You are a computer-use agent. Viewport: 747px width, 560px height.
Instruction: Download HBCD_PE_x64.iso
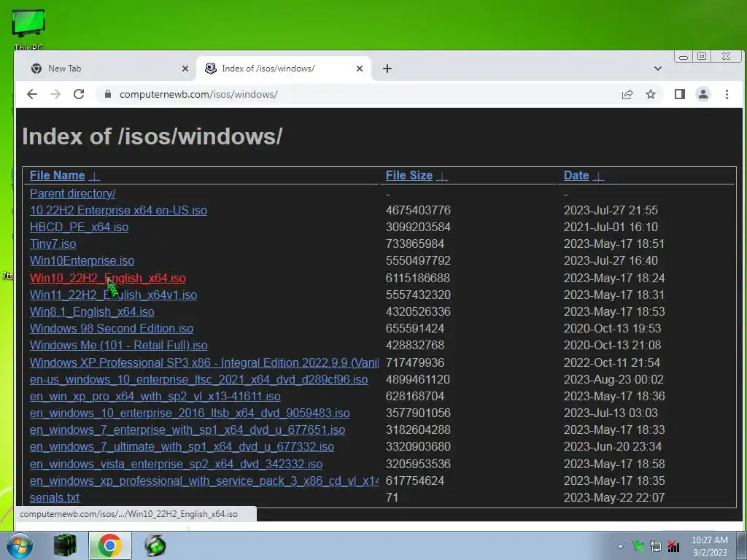[79, 227]
